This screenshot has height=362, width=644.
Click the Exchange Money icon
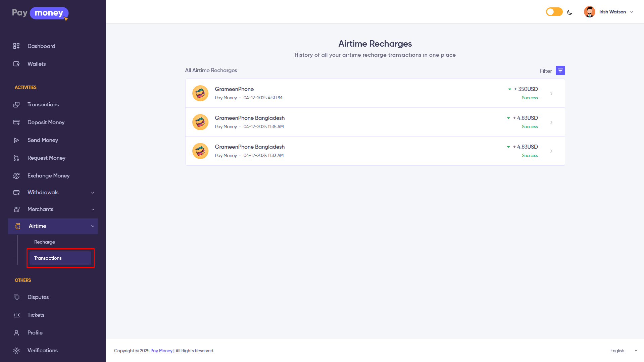coord(16,176)
